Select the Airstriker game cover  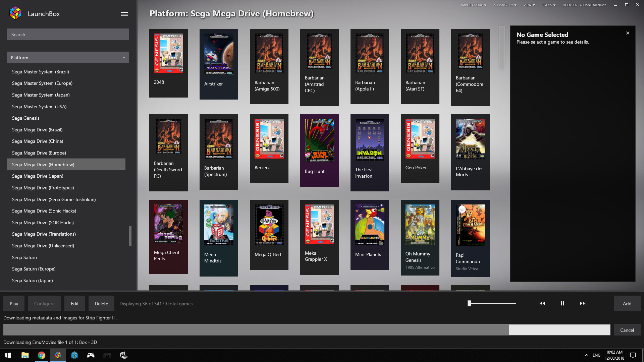pos(219,54)
